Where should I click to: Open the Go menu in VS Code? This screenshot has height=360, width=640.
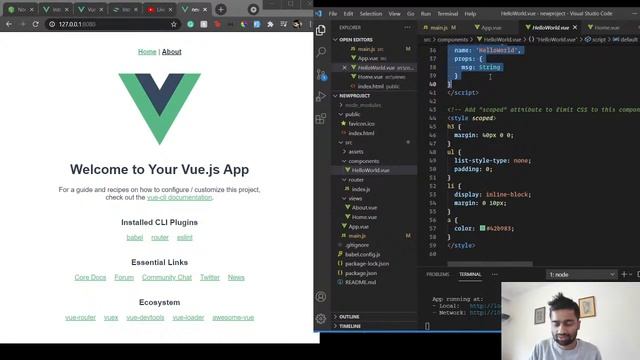411,13
